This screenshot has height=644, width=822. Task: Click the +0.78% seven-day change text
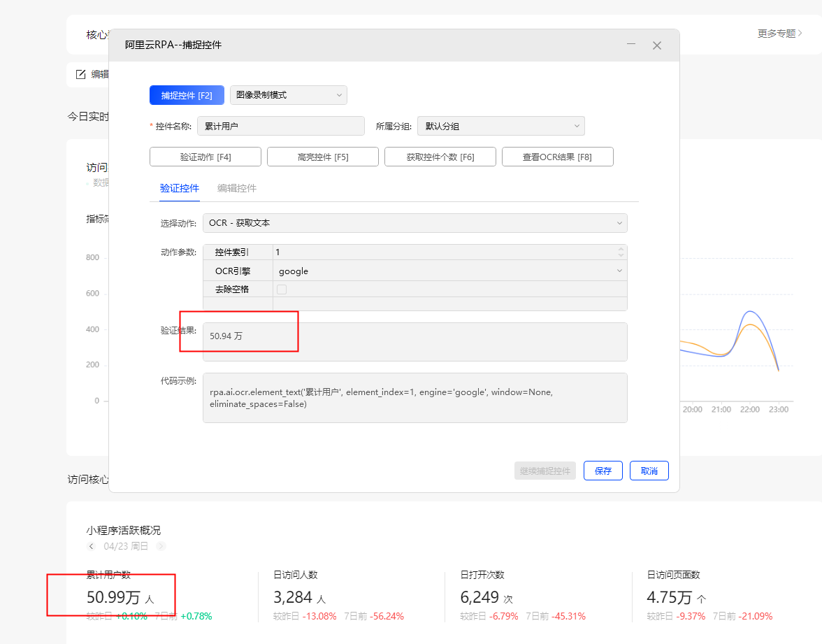196,616
